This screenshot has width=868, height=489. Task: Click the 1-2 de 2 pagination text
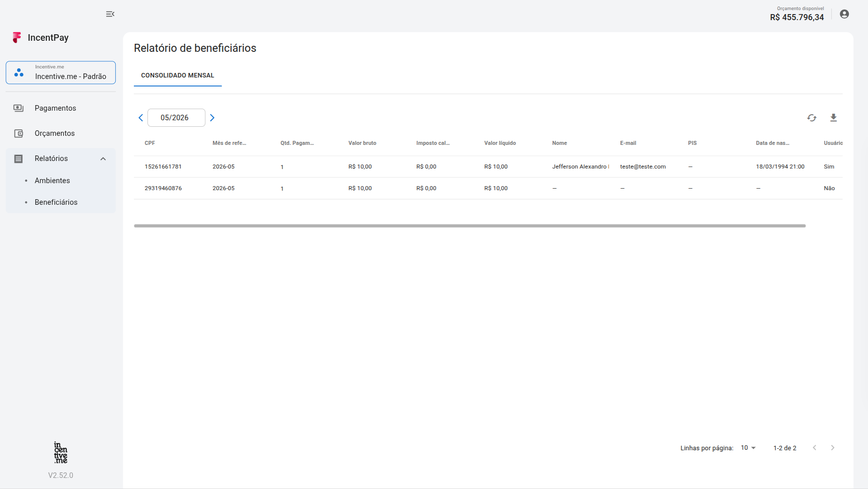pos(784,448)
